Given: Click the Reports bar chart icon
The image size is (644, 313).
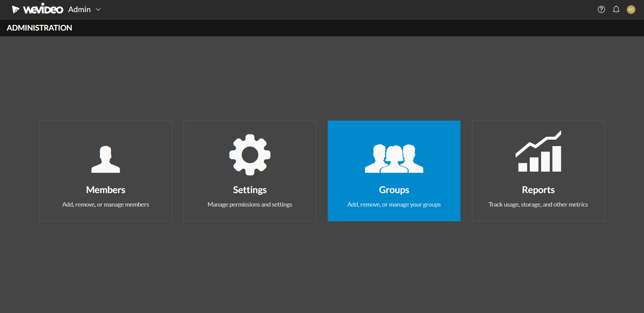Looking at the screenshot, I should [538, 151].
